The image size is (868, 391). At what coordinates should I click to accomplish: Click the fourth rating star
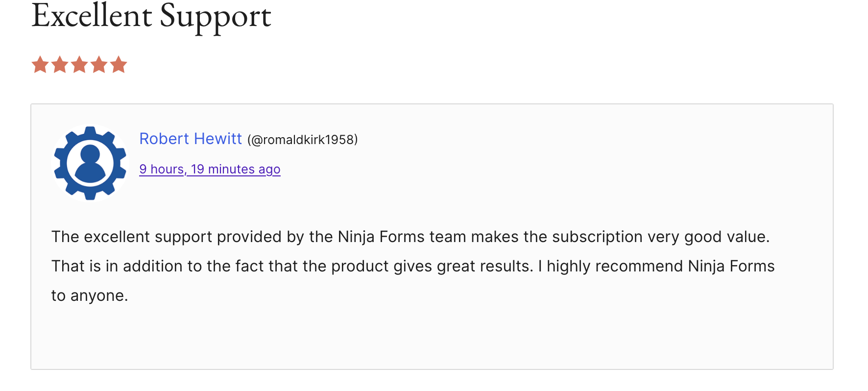coord(99,65)
